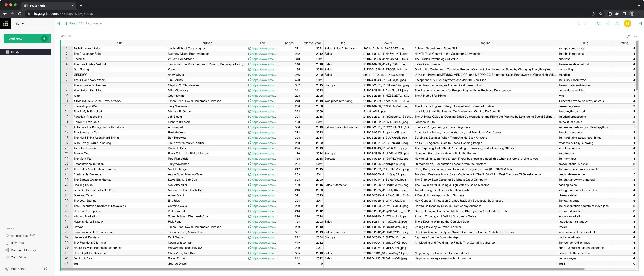This screenshot has width=644, height=276.
Task: Select title cell '1984'
Action: (x=120, y=263)
